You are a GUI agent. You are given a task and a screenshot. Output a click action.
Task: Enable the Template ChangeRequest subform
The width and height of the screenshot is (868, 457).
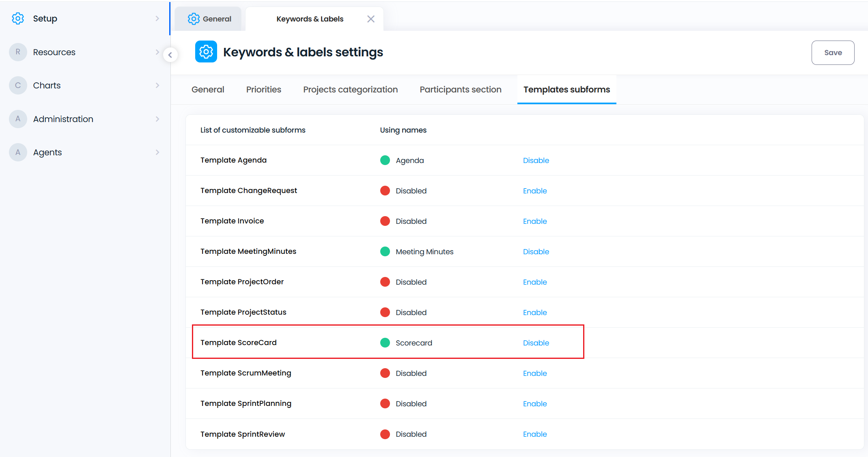(534, 191)
